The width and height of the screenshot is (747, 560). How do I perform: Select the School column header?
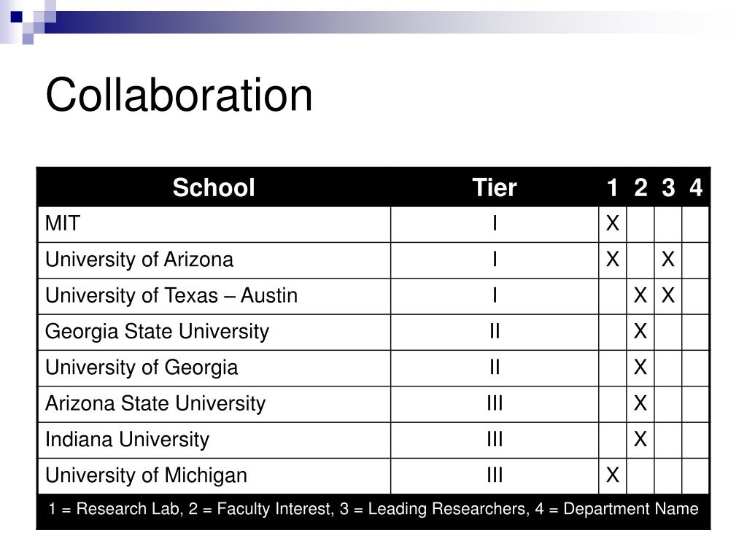click(x=214, y=187)
